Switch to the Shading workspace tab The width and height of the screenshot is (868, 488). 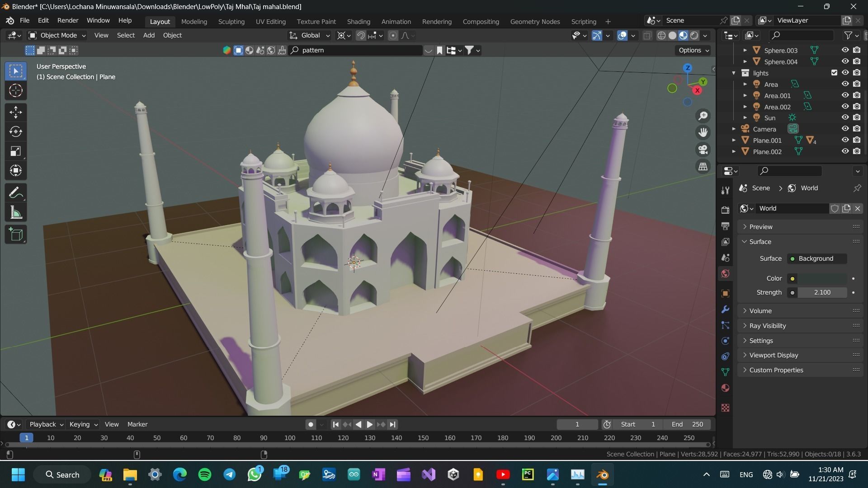[359, 22]
